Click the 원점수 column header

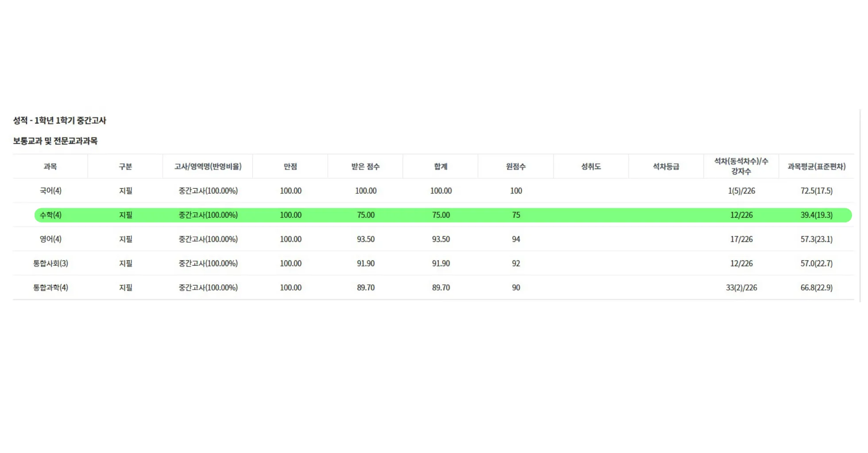click(x=515, y=167)
